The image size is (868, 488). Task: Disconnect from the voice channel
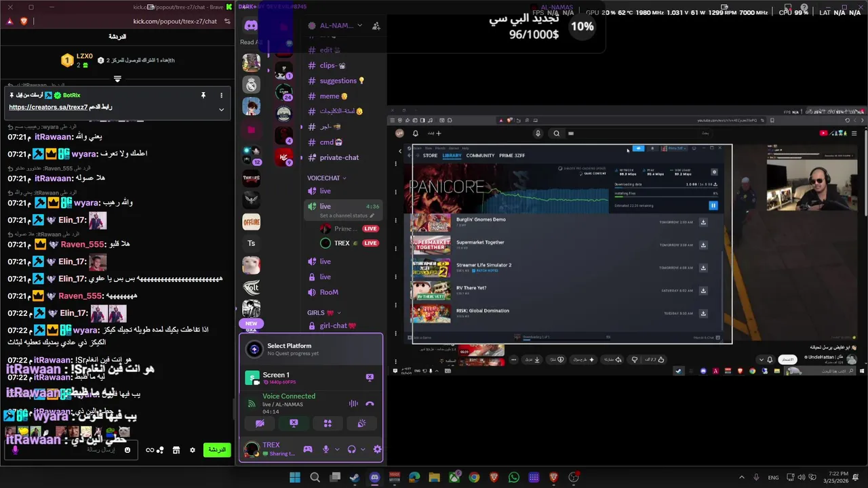click(x=370, y=403)
